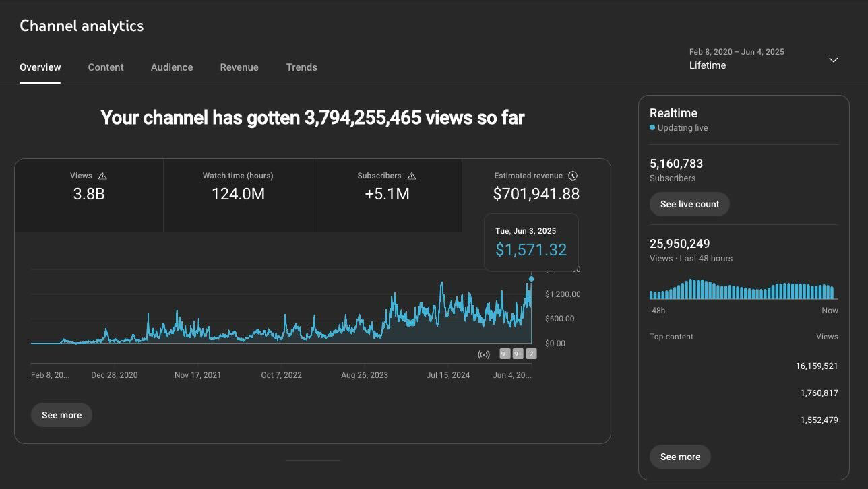Image resolution: width=868 pixels, height=489 pixels.
Task: Expand the Lifetime date range dropdown
Action: pos(764,59)
